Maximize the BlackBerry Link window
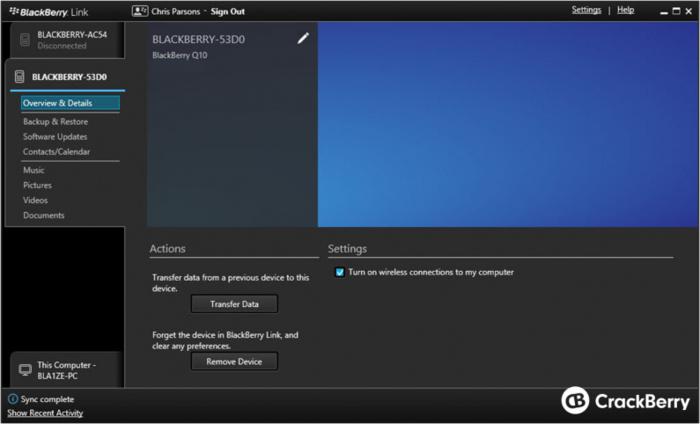This screenshot has height=424, width=700. pos(676,11)
